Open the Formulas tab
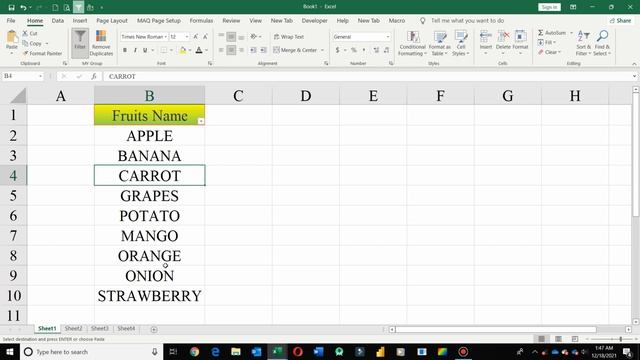The width and height of the screenshot is (640, 360). point(201,20)
